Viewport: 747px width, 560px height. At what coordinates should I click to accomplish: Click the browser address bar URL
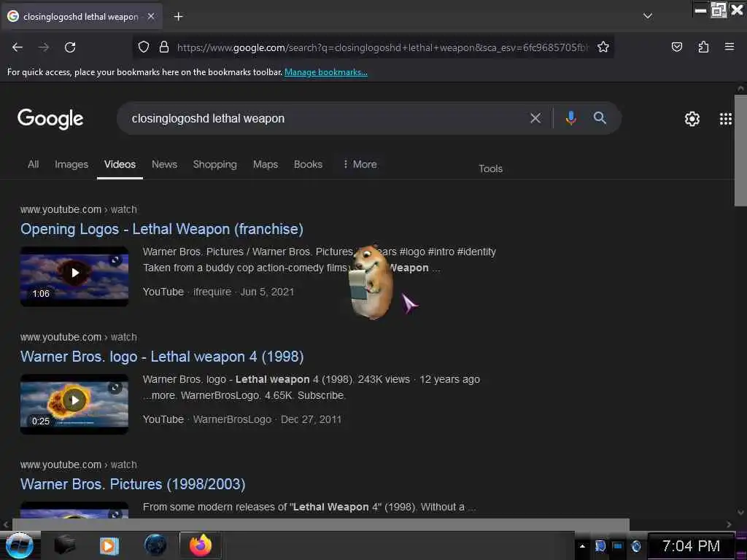coord(382,47)
